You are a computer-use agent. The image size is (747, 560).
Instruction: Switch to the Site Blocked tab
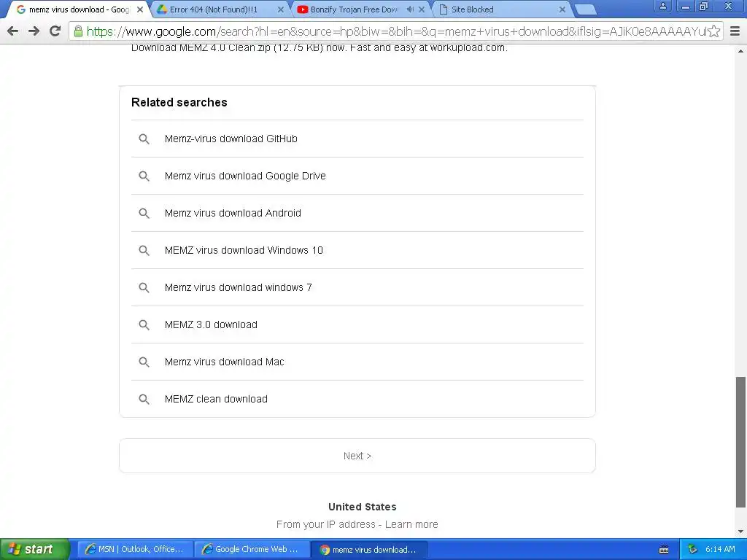point(500,9)
